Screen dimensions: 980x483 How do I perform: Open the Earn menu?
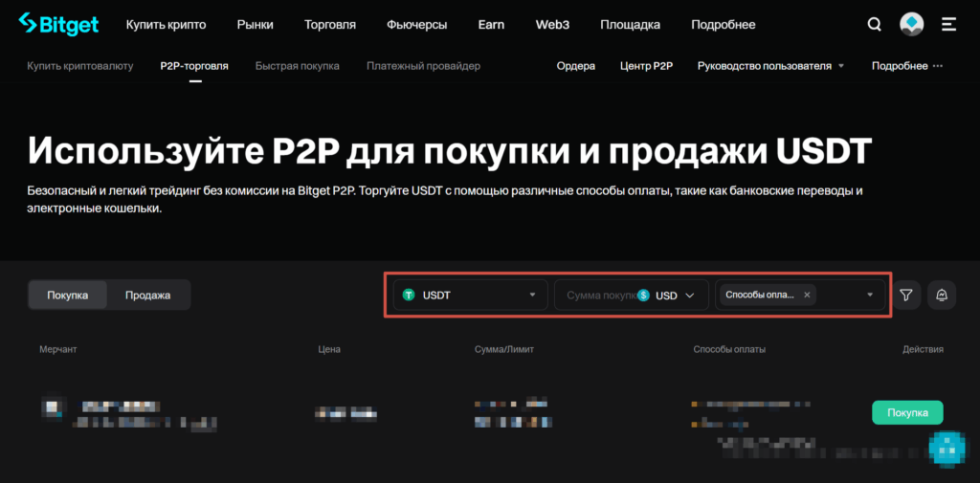pyautogui.click(x=491, y=25)
